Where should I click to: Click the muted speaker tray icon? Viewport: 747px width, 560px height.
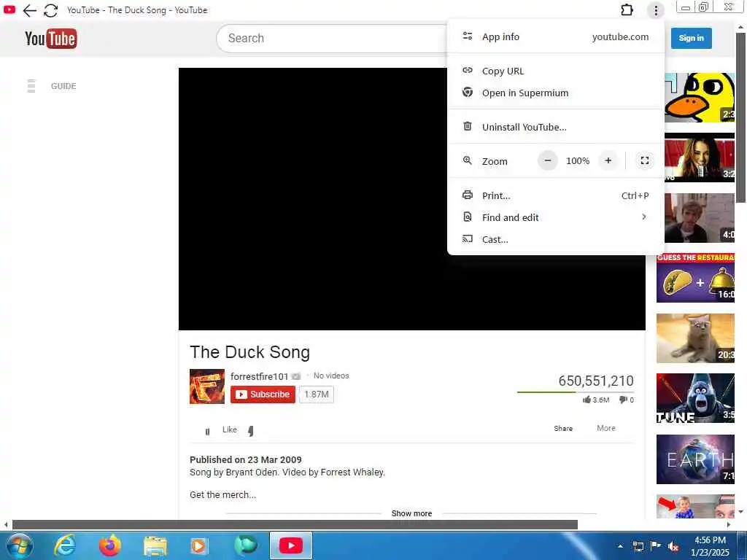pos(673,547)
